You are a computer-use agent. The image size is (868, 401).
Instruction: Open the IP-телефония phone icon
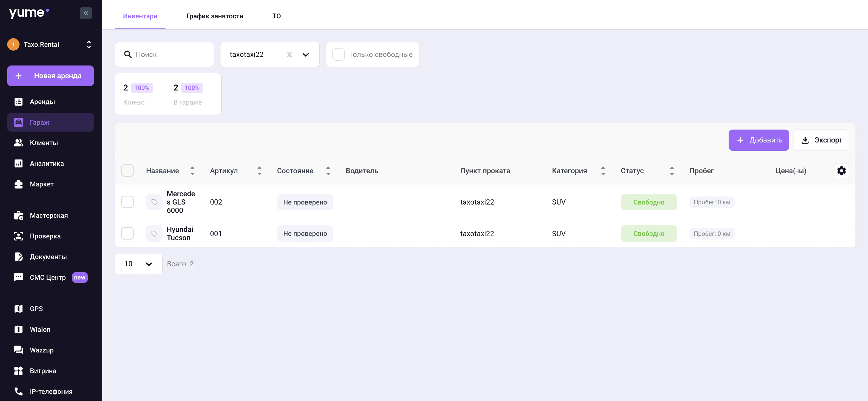coord(18,391)
